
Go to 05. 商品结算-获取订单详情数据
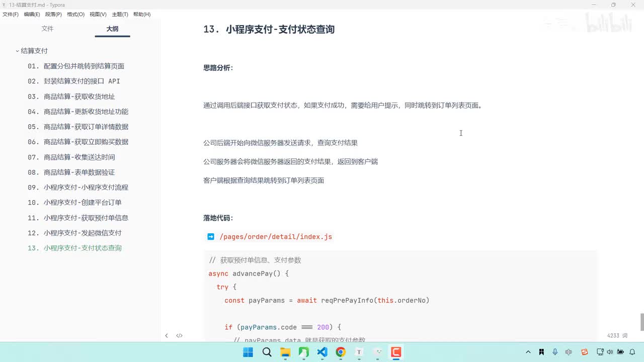pos(78,127)
